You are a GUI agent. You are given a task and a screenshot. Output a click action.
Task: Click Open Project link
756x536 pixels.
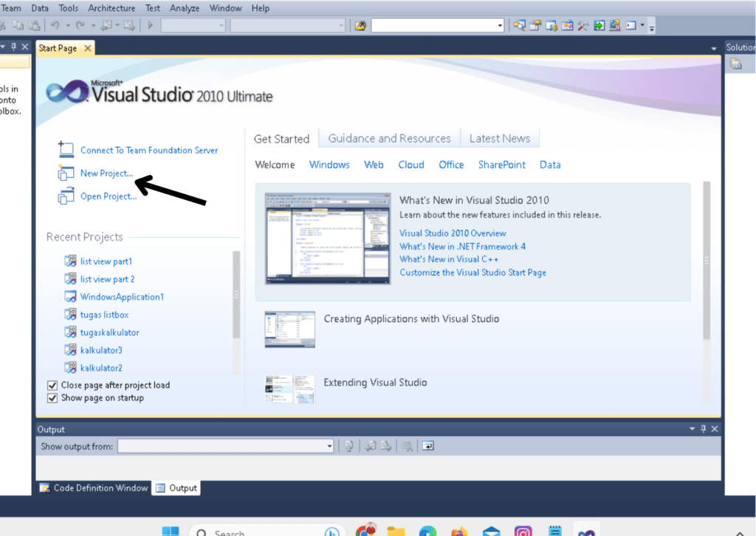[109, 196]
